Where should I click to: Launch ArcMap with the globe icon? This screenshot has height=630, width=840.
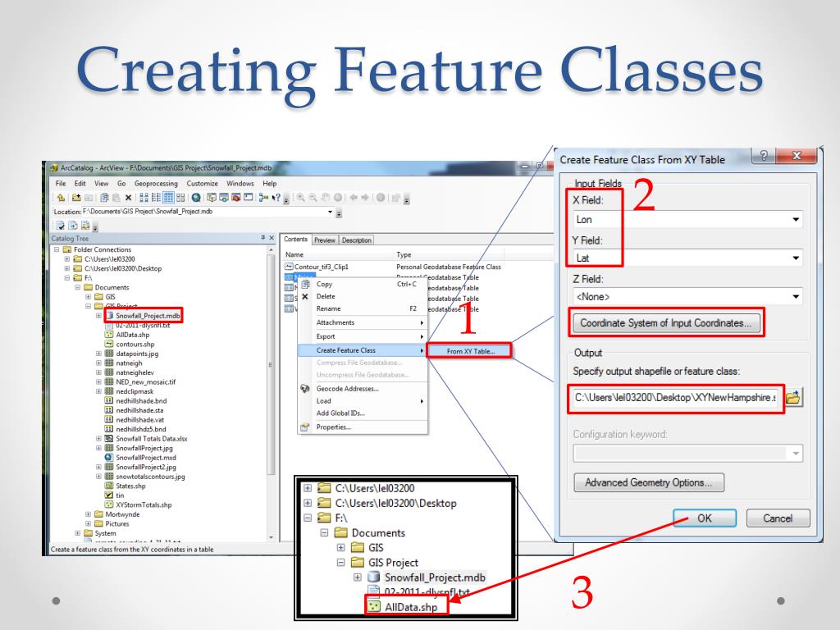click(x=196, y=198)
